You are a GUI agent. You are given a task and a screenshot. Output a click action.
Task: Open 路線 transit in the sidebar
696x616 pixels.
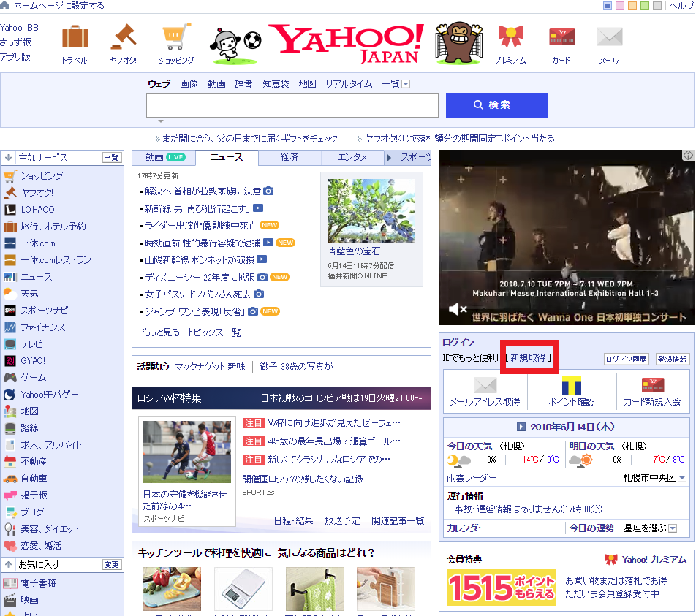pyautogui.click(x=29, y=427)
